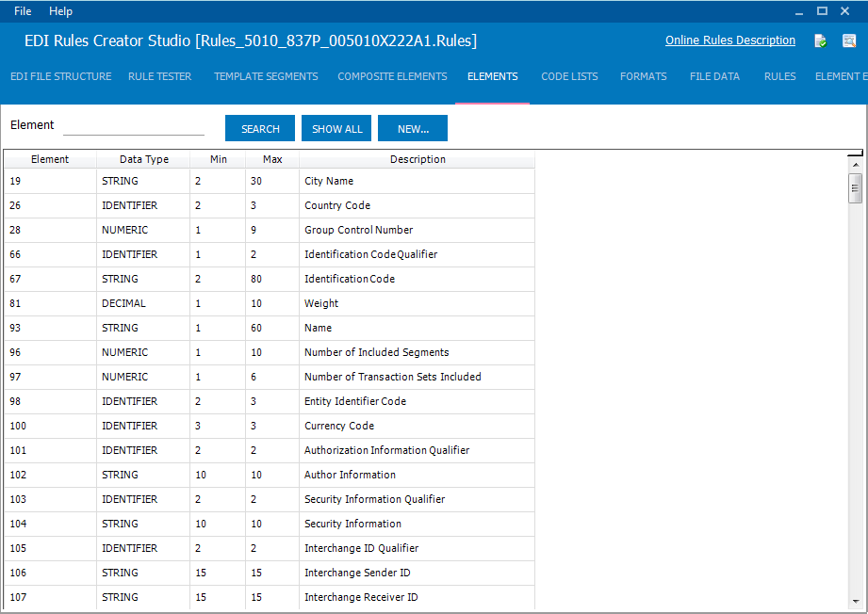The width and height of the screenshot is (868, 614).
Task: Select the Currency Code row
Action: [x=270, y=426]
